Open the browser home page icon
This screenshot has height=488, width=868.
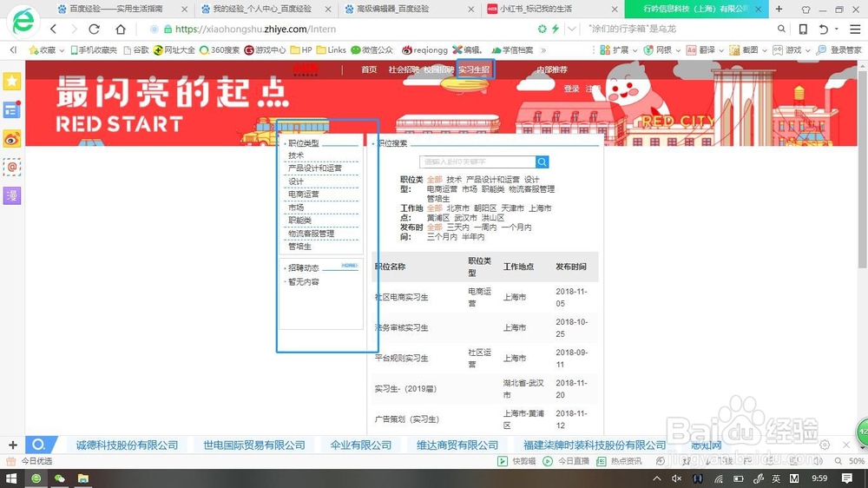(121, 29)
